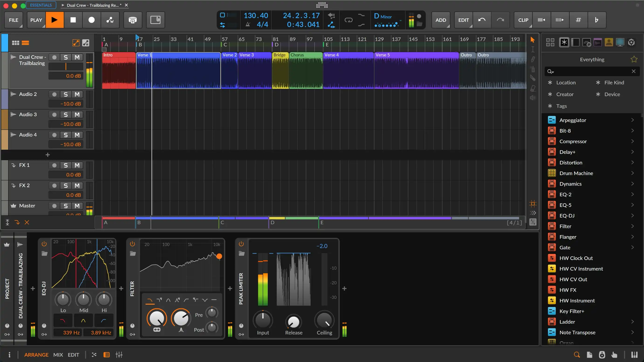Click the Release knob on Peak Limiter
Image resolution: width=644 pixels, height=362 pixels.
294,322
